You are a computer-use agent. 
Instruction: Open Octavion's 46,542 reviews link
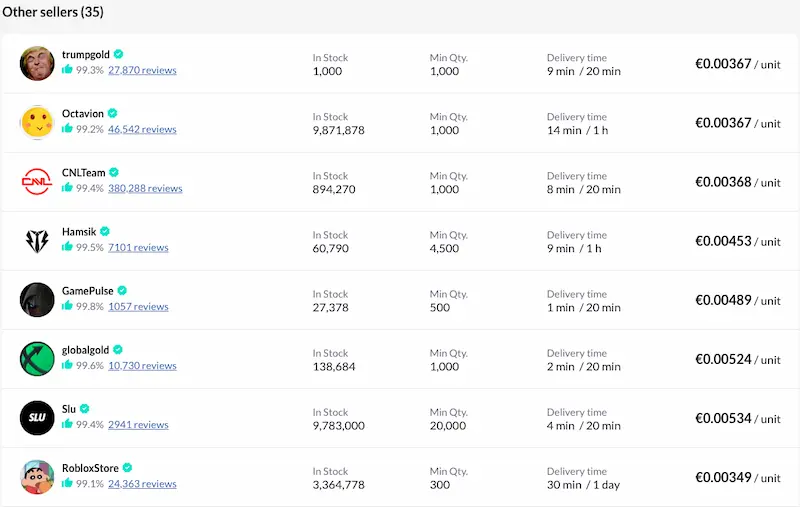pyautogui.click(x=142, y=130)
